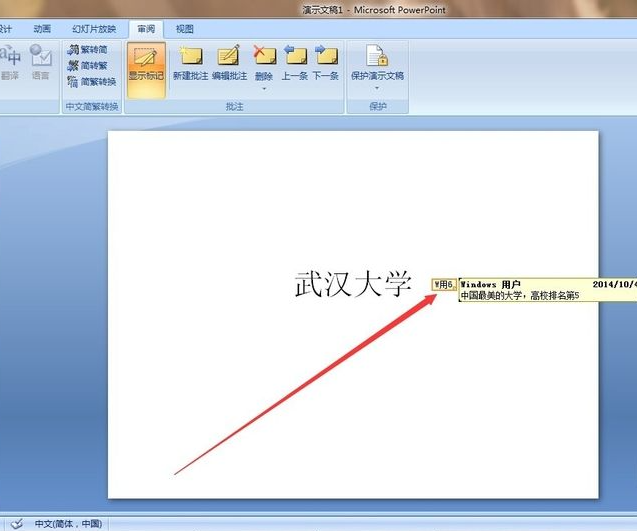Viewport: 637px width, 531px height.
Task: Expand the 保护演示文稿 dropdown arrow
Action: tap(377, 88)
